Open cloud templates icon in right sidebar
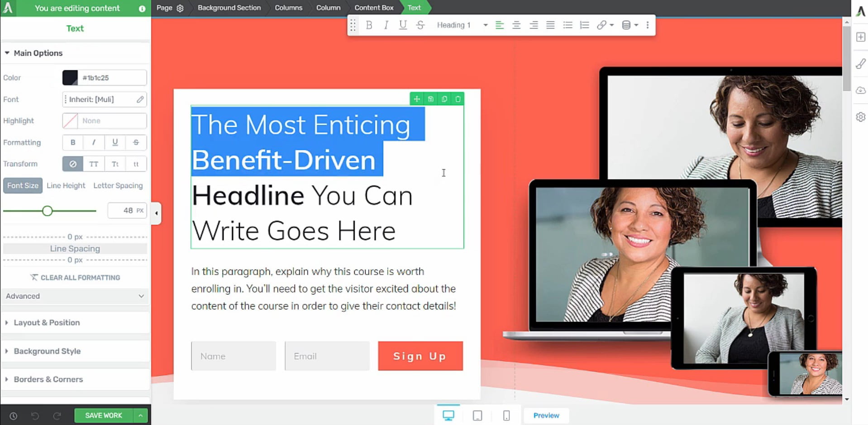The width and height of the screenshot is (868, 425). 861,90
